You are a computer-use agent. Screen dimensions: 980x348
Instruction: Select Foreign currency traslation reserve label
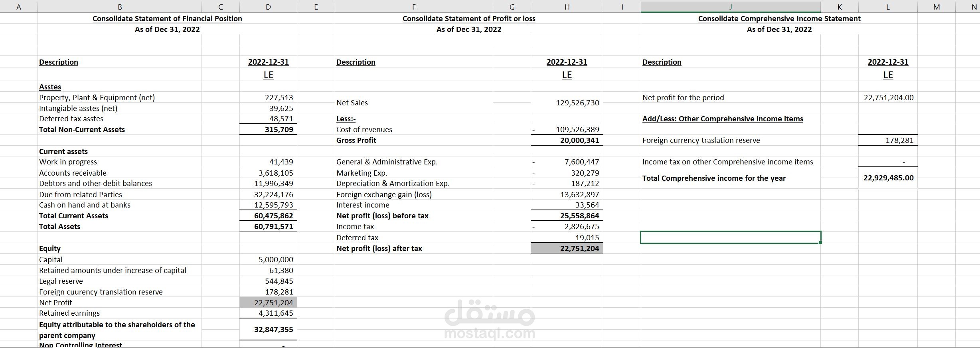coord(701,140)
